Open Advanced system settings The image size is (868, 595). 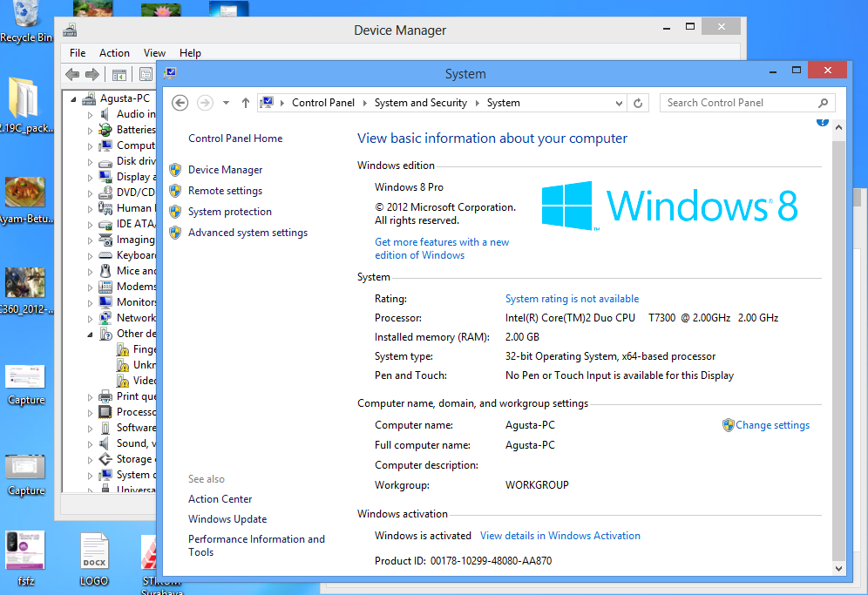click(248, 233)
